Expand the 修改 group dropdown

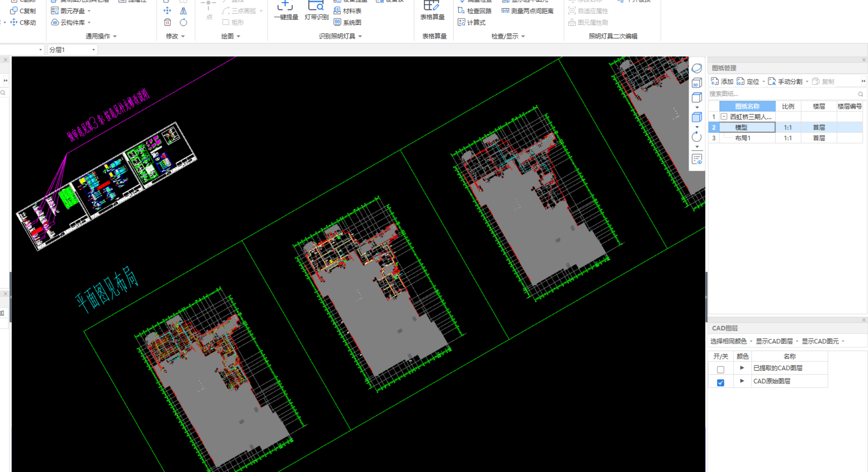pyautogui.click(x=183, y=36)
